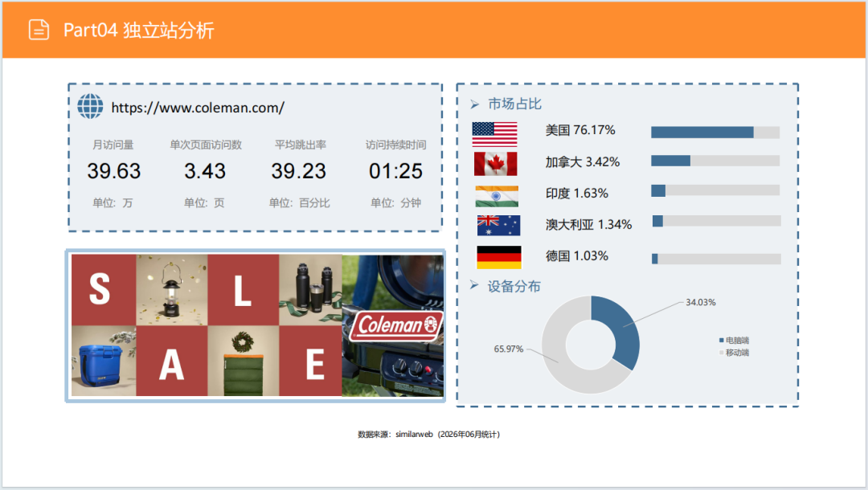
Task: Click the camp stove photo at banner right
Action: (393, 325)
